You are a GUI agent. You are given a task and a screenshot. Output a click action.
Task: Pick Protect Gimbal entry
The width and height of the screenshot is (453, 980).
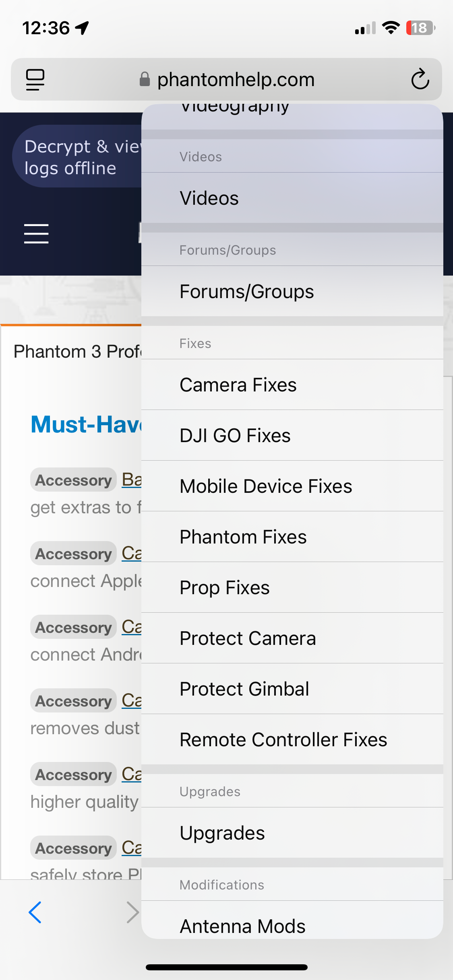pos(292,689)
